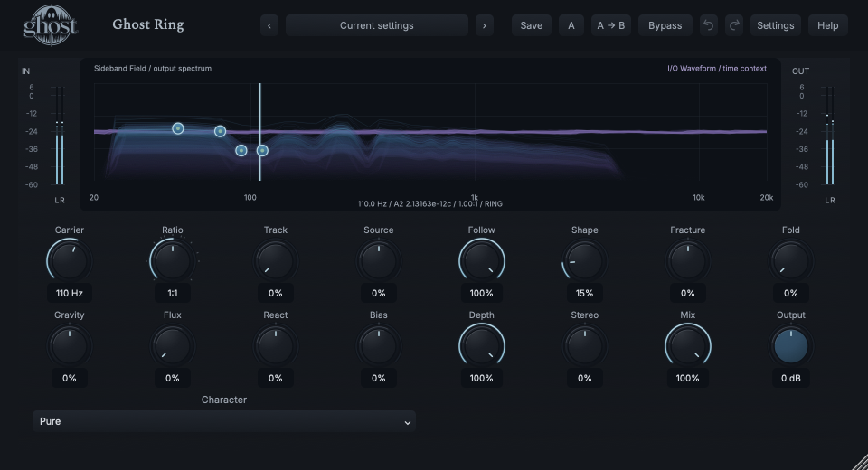Open the Character dropdown showing Pure
The width and height of the screenshot is (868, 470).
point(223,421)
